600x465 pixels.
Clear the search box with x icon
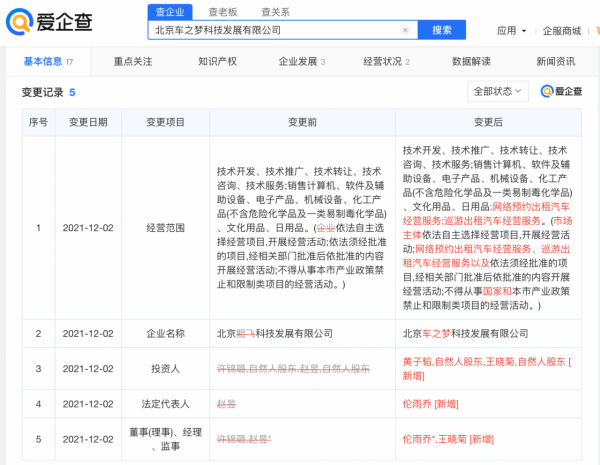click(404, 31)
